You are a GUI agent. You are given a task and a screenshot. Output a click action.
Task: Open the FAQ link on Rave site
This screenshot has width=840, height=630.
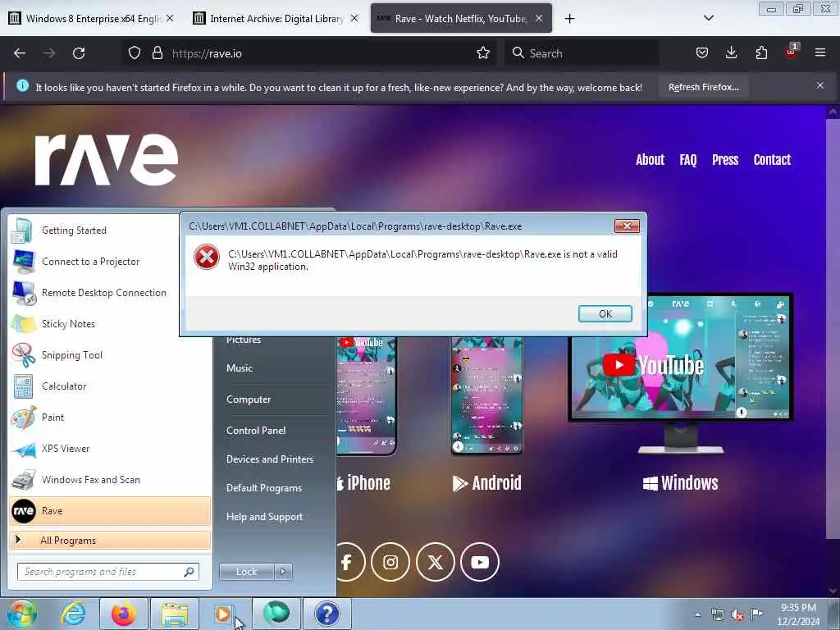pos(688,160)
